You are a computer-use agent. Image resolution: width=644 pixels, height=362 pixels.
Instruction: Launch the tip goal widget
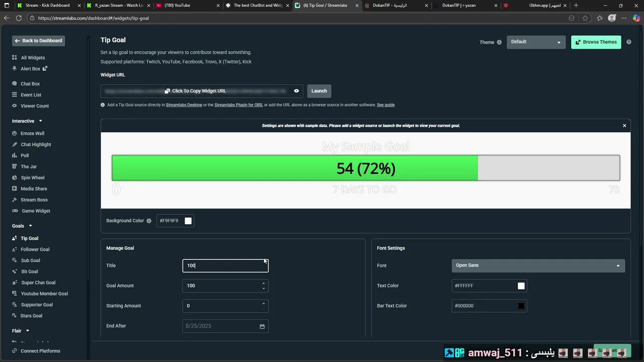(319, 91)
